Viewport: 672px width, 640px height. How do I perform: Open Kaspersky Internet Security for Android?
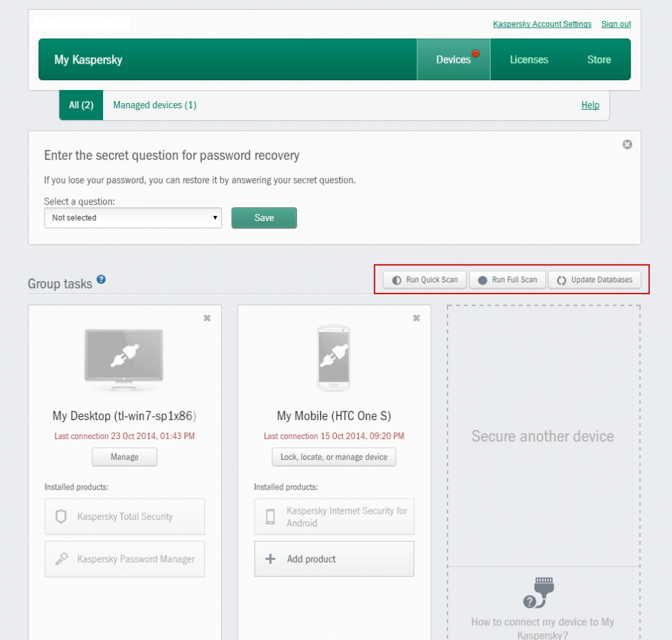(334, 517)
